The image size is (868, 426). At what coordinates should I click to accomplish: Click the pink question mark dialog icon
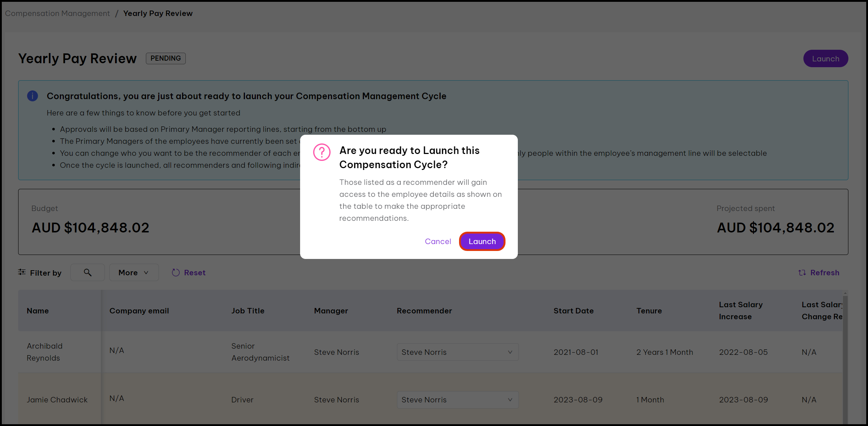322,152
